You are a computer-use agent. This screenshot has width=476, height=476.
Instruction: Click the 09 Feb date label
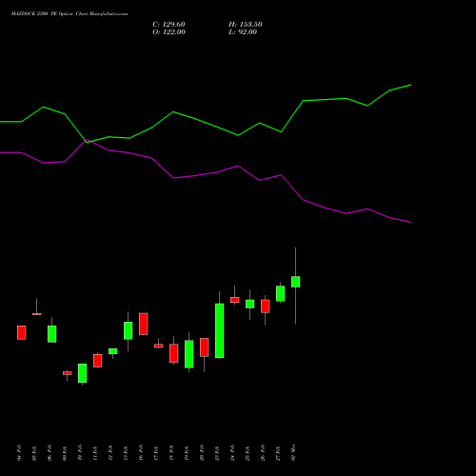[x=65, y=453]
